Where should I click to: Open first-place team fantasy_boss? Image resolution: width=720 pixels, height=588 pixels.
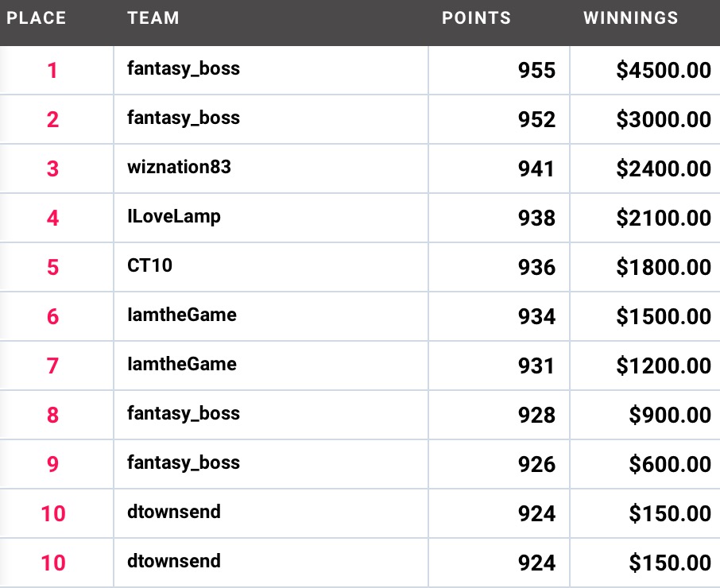[184, 69]
